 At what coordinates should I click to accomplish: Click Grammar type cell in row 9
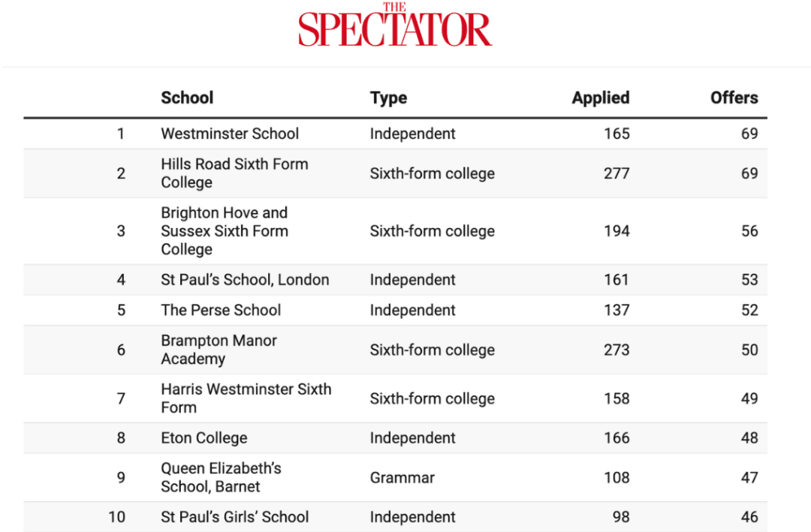click(402, 478)
